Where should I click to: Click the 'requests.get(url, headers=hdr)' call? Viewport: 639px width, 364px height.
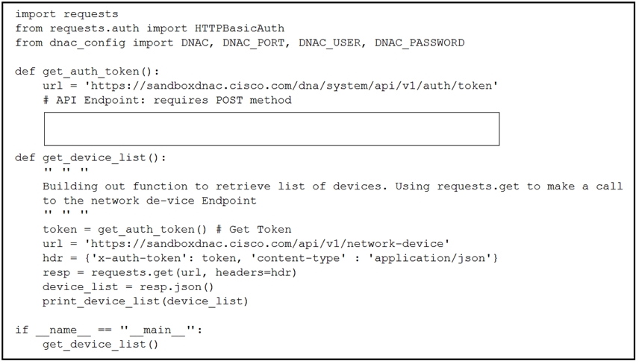[x=193, y=272]
